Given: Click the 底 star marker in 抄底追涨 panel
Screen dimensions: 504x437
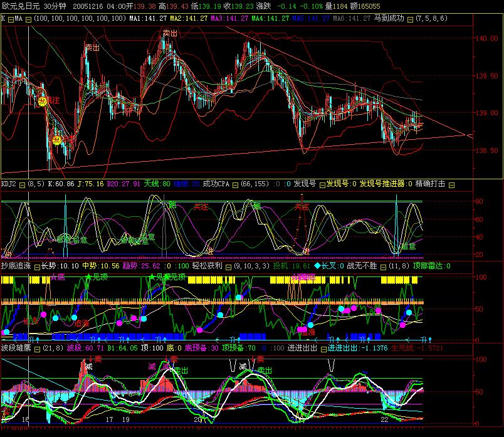Looking at the screenshot, I should [x=58, y=277].
